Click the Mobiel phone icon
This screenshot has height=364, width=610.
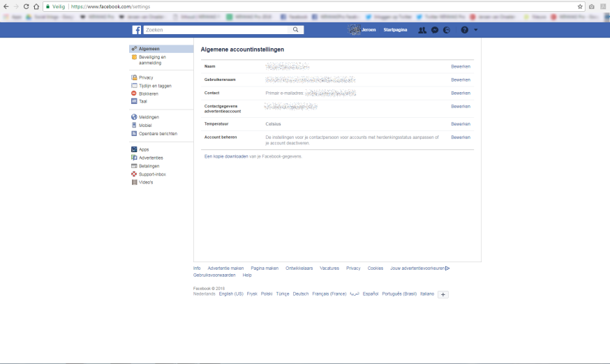pos(134,126)
